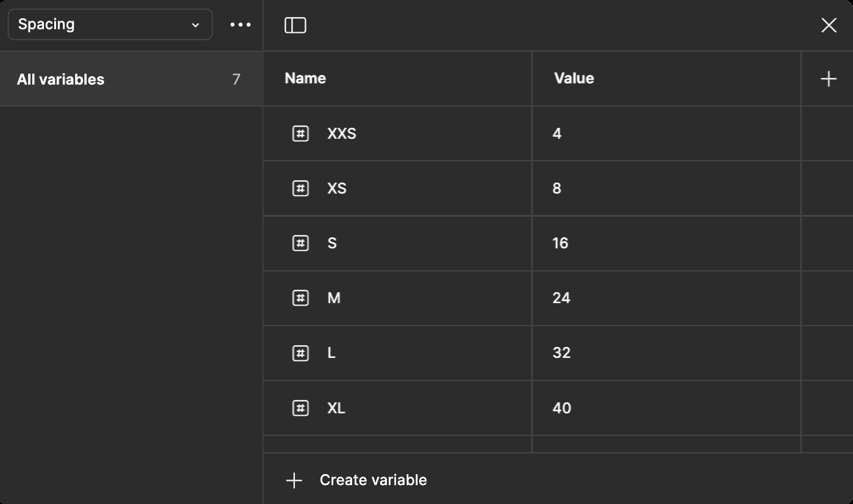Select All variables group in sidebar
Screen dimensions: 853x504
click(x=131, y=79)
